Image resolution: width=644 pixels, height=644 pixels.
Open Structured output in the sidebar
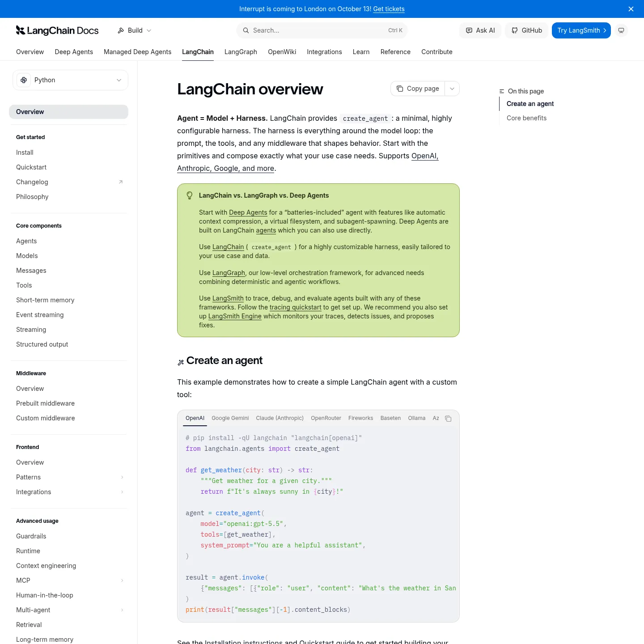(69, 344)
